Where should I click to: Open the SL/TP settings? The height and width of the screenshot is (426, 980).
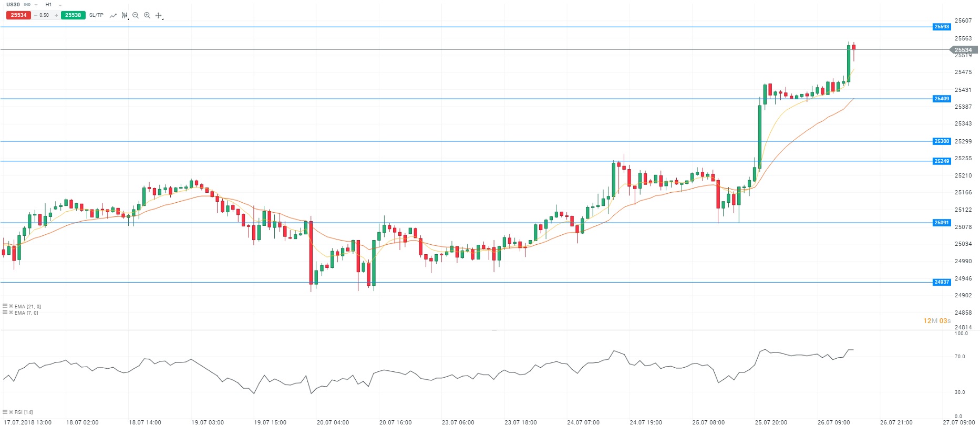pos(96,15)
